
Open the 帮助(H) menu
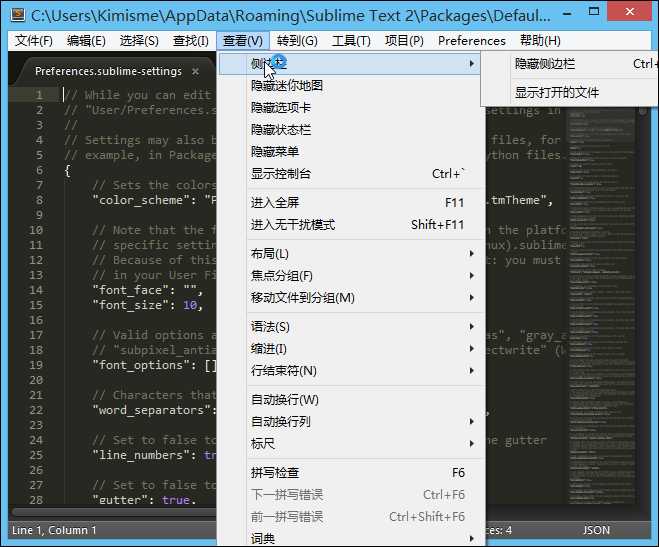point(540,41)
